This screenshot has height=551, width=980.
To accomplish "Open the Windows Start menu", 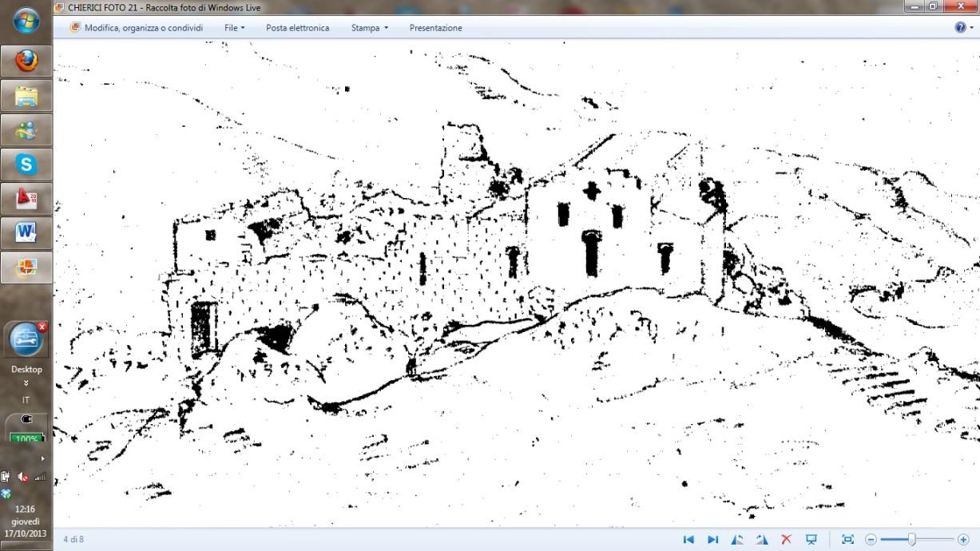I will click(x=26, y=19).
